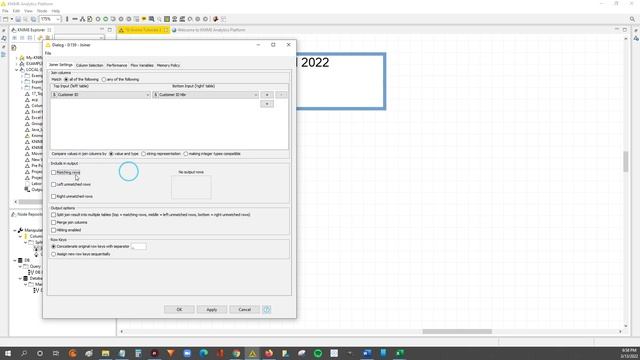
Task: Select the value and type comparison option
Action: click(x=111, y=154)
